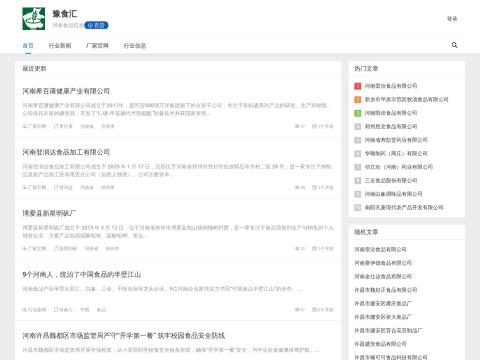Open random article 许昌市...食品科技有限公司

tap(391, 357)
